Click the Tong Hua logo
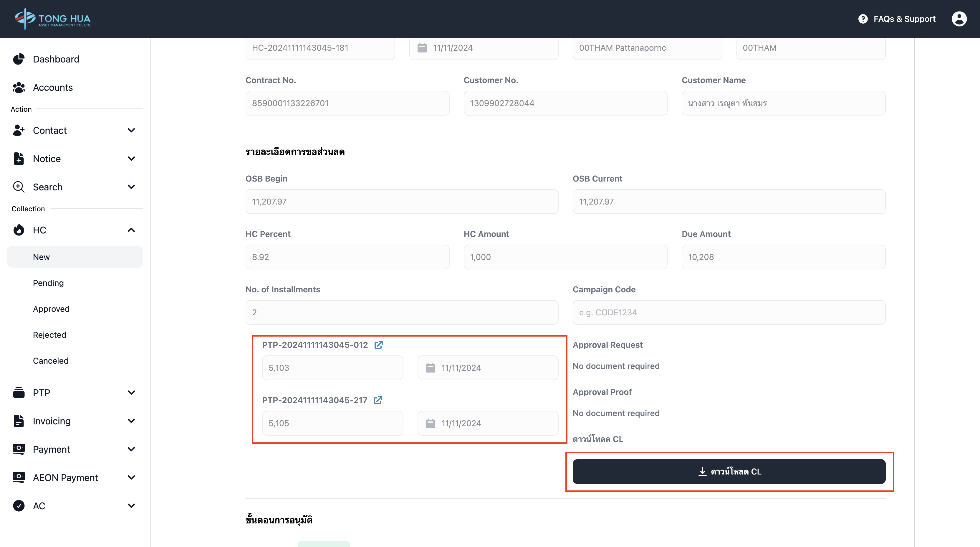 coord(52,19)
